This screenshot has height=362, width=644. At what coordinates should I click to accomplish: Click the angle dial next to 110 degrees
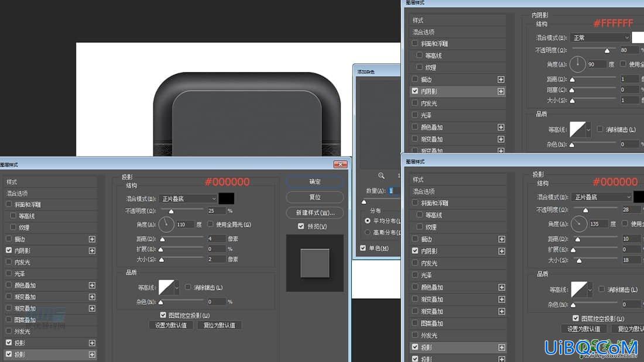click(166, 225)
